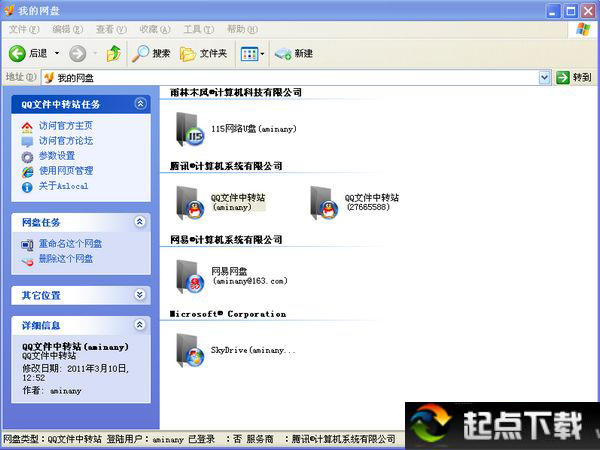Expand the address bar dropdown arrow
This screenshot has height=450, width=600.
(x=545, y=78)
